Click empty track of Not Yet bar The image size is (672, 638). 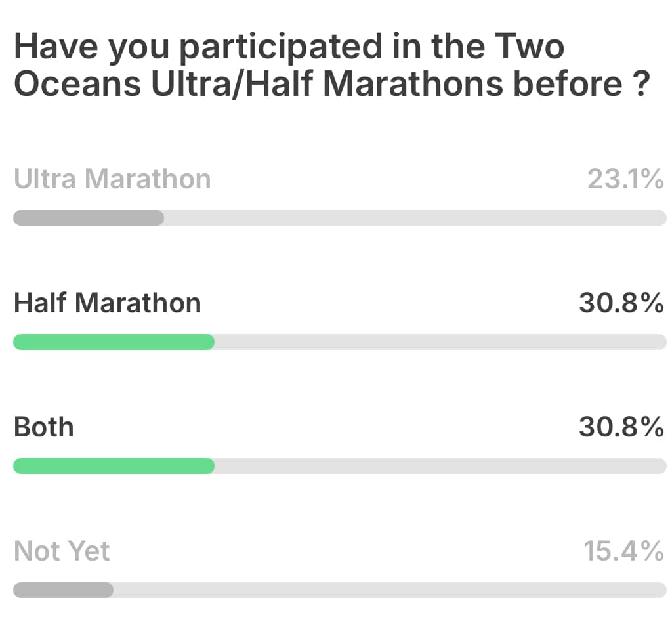pos(390,590)
